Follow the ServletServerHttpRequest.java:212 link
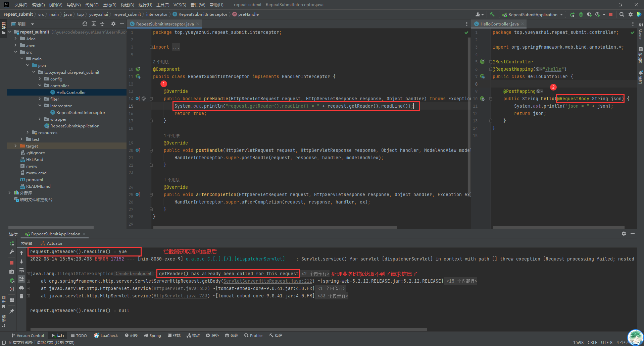This screenshot has height=346, width=644. [x=267, y=281]
